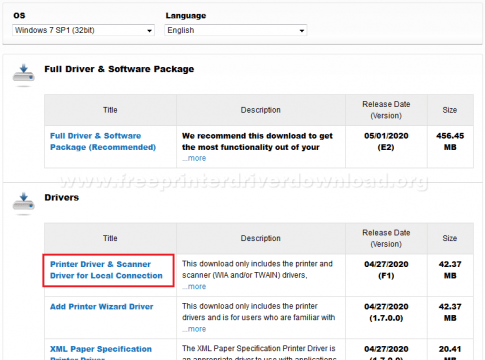Open the OS dropdown showing Windows 7 SP1 (32bit)

83,30
